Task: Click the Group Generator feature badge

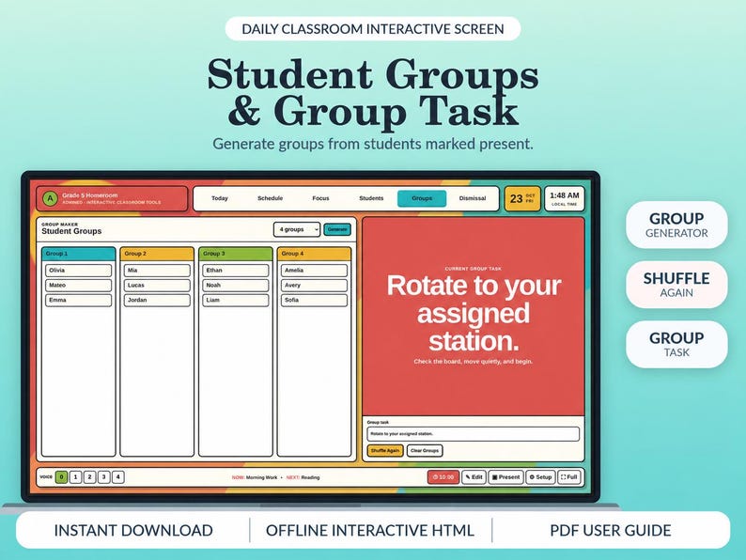Action: coord(676,225)
